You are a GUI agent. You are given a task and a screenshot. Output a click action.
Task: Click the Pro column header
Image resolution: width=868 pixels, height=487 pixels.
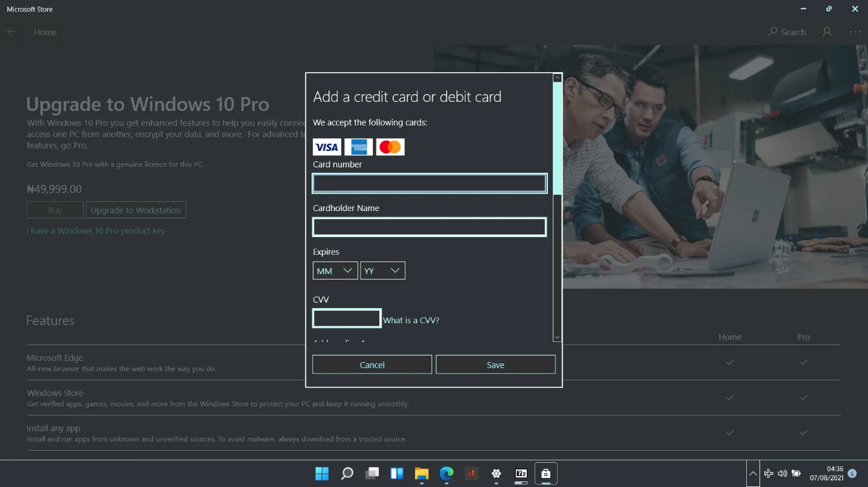[x=804, y=337]
